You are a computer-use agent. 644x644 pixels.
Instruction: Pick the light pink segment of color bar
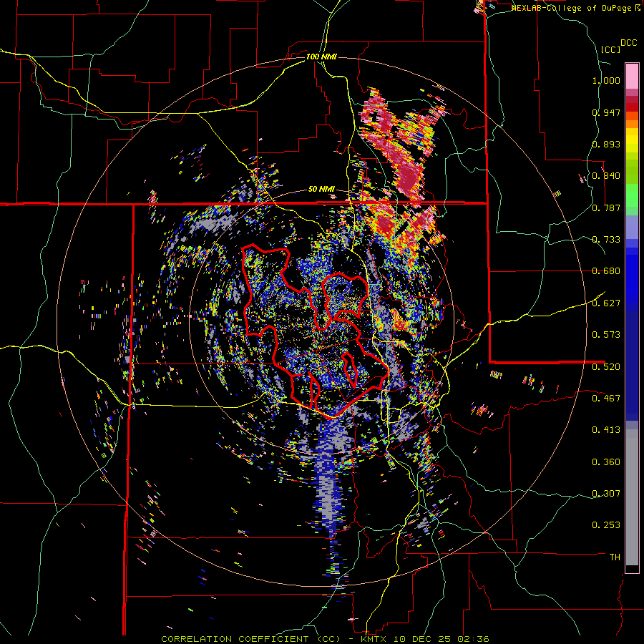coord(632,76)
